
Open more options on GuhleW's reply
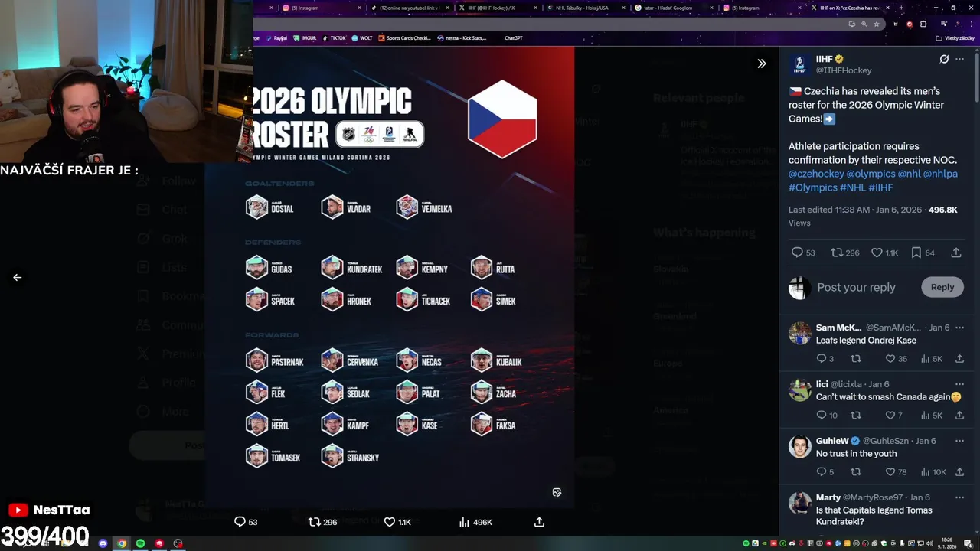click(959, 441)
